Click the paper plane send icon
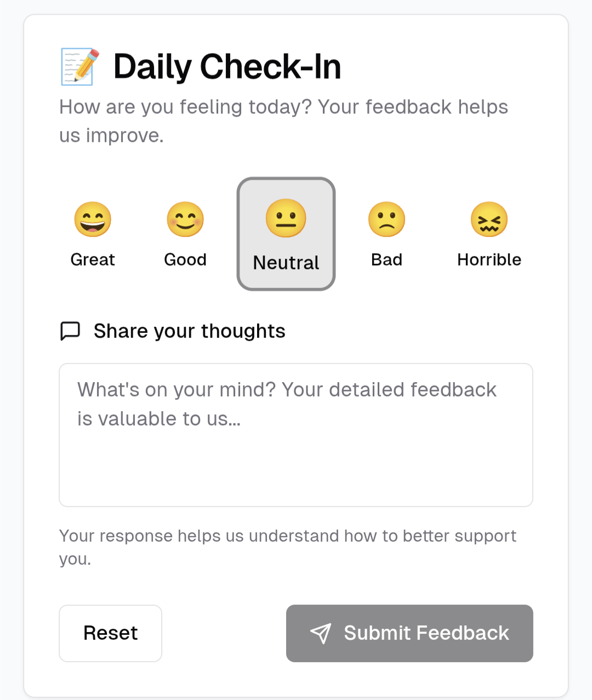The height and width of the screenshot is (700, 592). 321,633
